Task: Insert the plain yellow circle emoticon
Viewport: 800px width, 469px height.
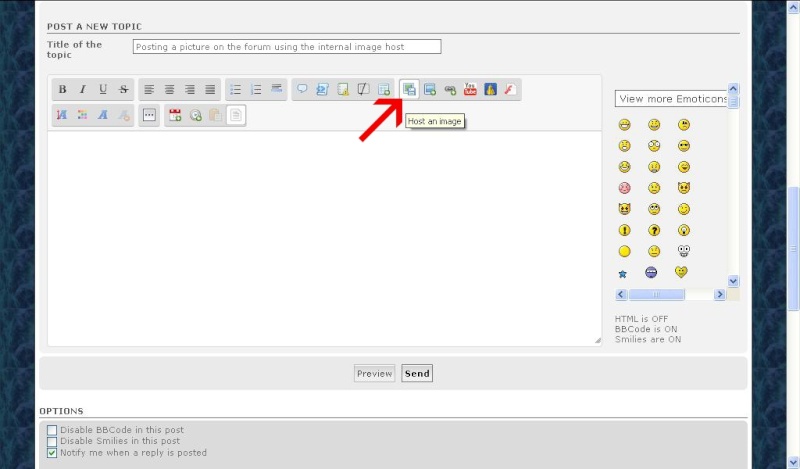Action: pos(624,251)
